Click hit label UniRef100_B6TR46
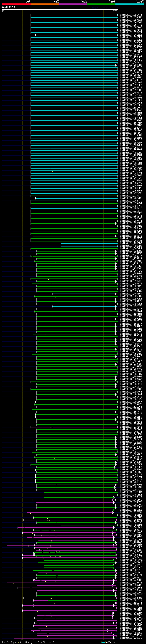Viewport: 146px width, 644px height. tap(131, 562)
